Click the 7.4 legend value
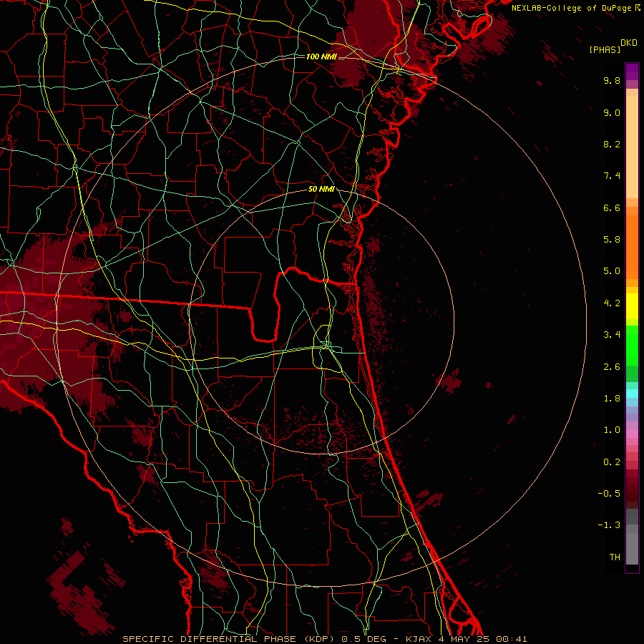 612,176
